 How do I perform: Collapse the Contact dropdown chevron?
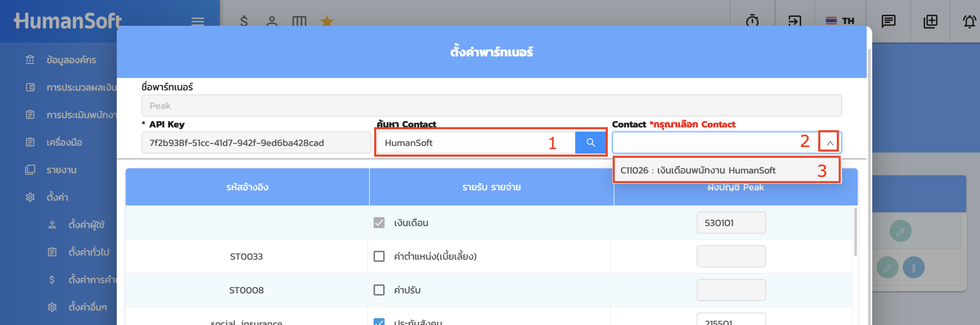830,143
